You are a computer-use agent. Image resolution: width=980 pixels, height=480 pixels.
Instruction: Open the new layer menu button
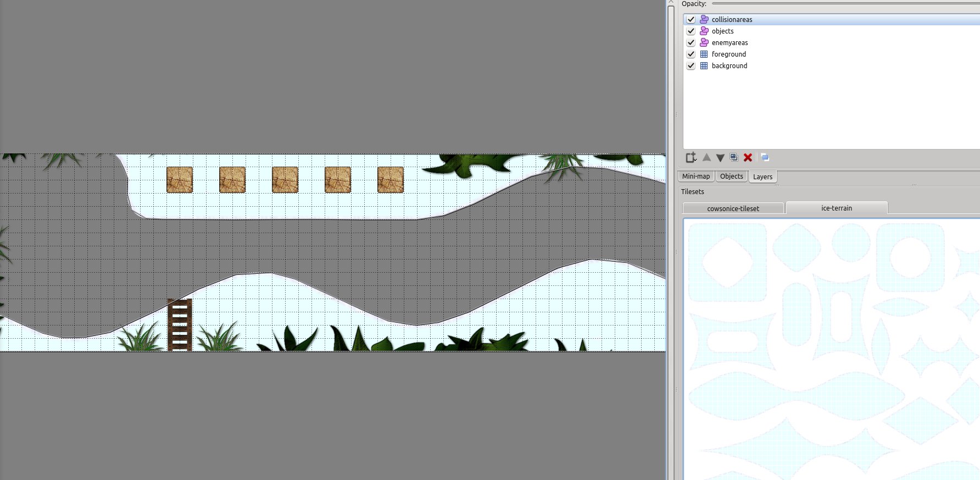pyautogui.click(x=691, y=158)
